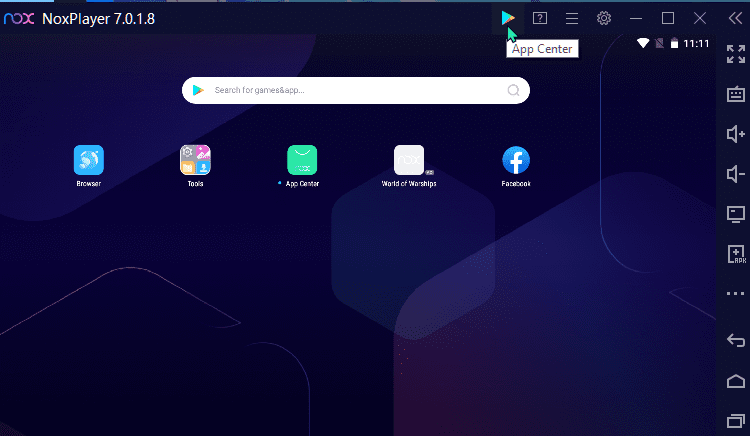750x436 pixels.
Task: Collapse the sidebar with double arrow icon
Action: (x=736, y=18)
